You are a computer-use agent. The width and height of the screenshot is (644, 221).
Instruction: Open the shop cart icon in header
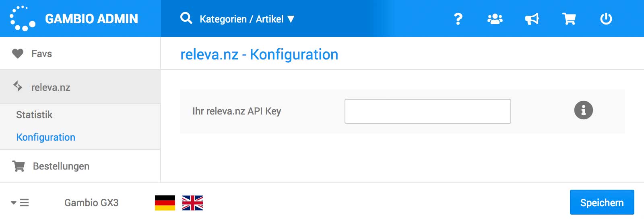coord(569,19)
